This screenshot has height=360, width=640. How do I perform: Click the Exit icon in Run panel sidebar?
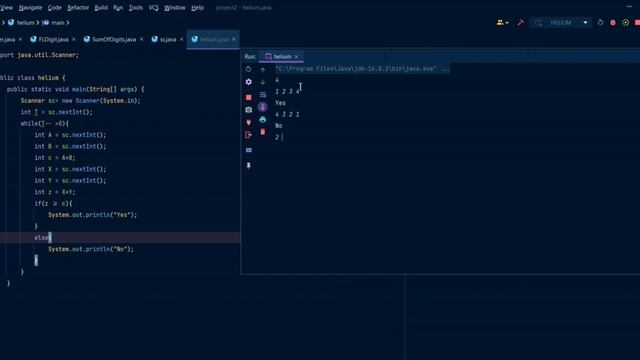tap(248, 135)
